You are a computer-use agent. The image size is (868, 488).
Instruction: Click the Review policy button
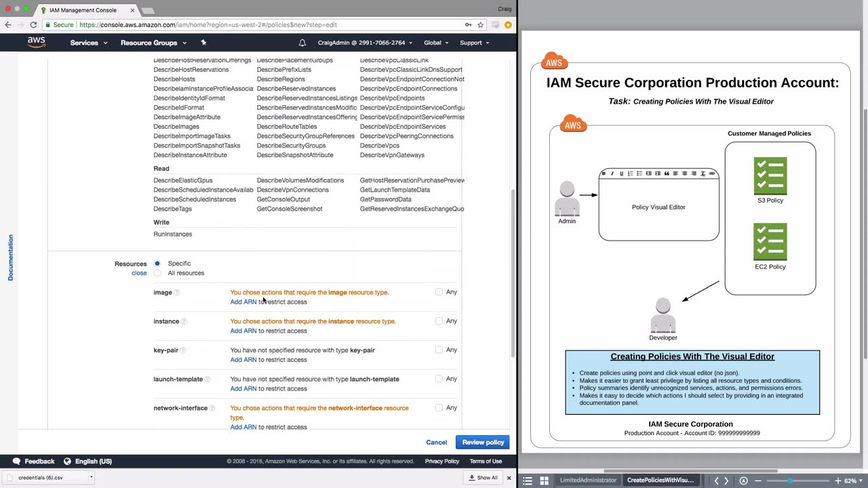pos(483,443)
